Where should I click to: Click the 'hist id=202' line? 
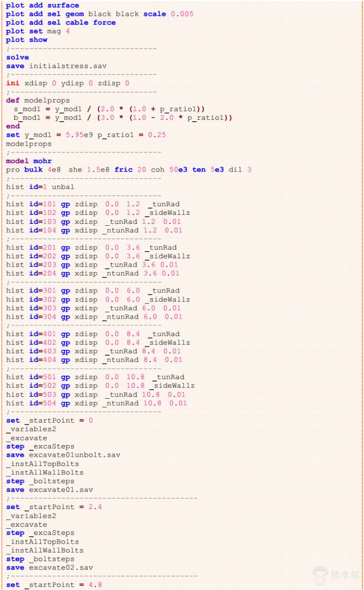pos(98,256)
